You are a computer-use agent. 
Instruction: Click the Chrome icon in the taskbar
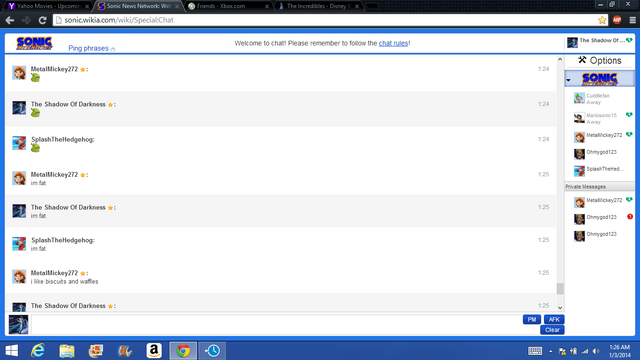183,351
